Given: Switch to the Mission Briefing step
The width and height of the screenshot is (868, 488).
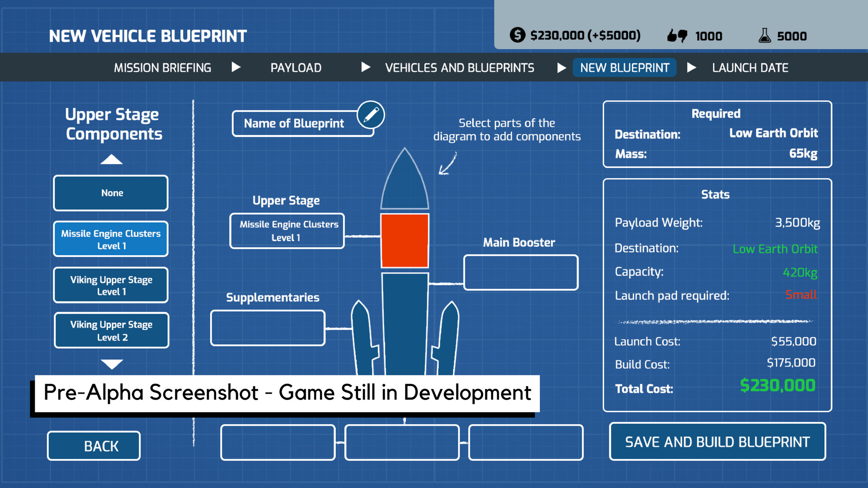Looking at the screenshot, I should 162,67.
